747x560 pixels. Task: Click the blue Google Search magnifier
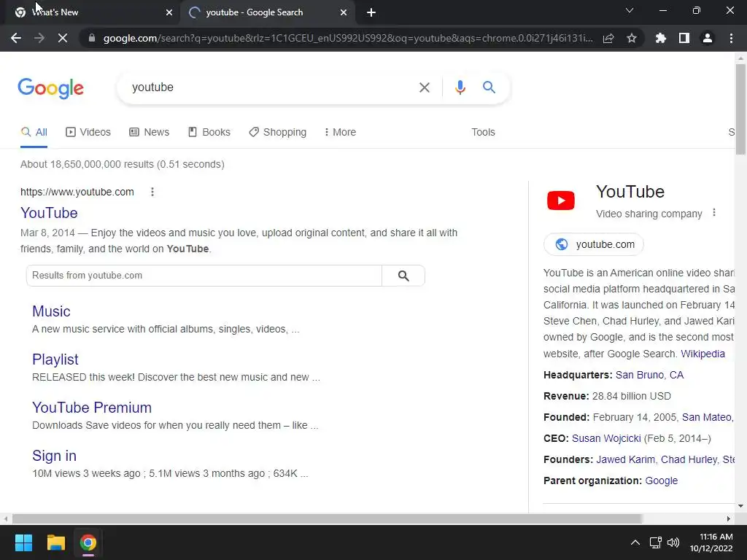(489, 87)
